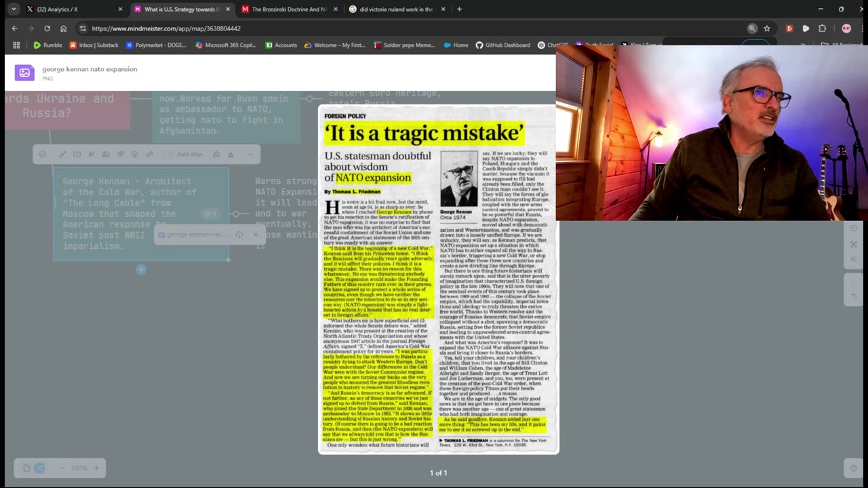Collapse the Kennan node branch circle
868x488 pixels.
[x=236, y=213]
